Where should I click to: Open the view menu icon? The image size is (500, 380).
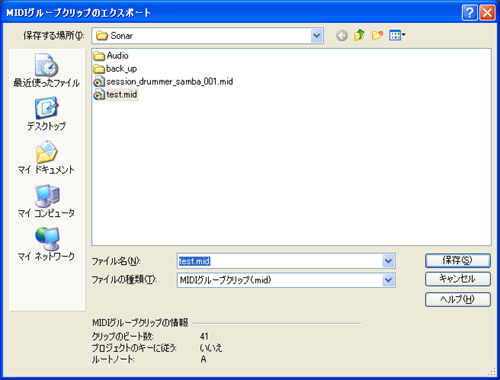(397, 35)
